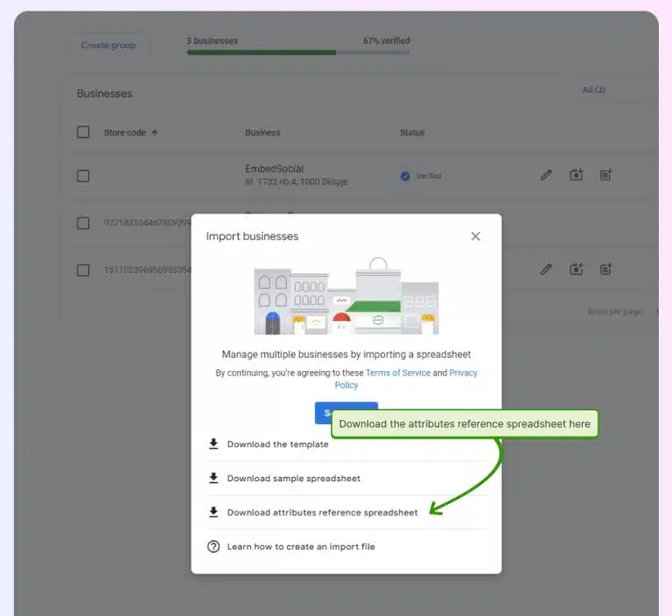Click the Rows per page label
Image resolution: width=672 pixels, height=616 pixels.
[x=614, y=311]
